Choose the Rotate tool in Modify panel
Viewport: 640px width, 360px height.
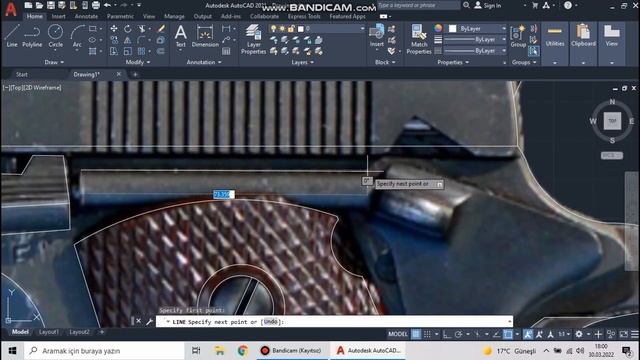point(128,29)
